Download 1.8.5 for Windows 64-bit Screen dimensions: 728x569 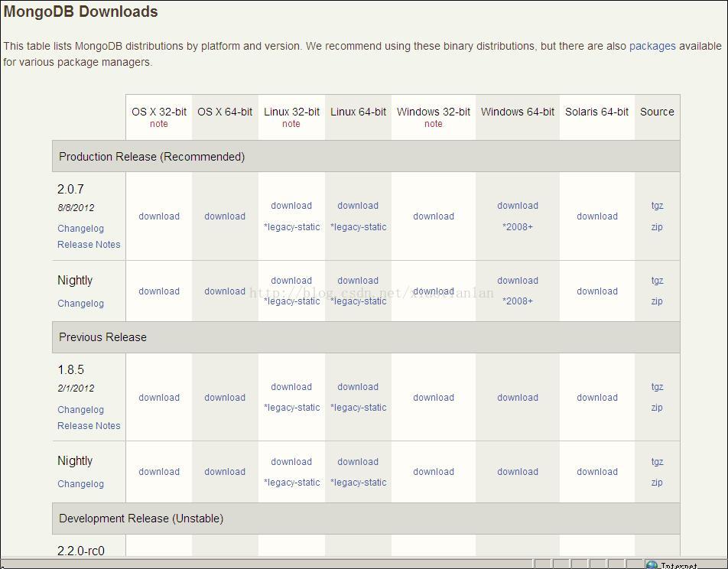click(x=518, y=398)
